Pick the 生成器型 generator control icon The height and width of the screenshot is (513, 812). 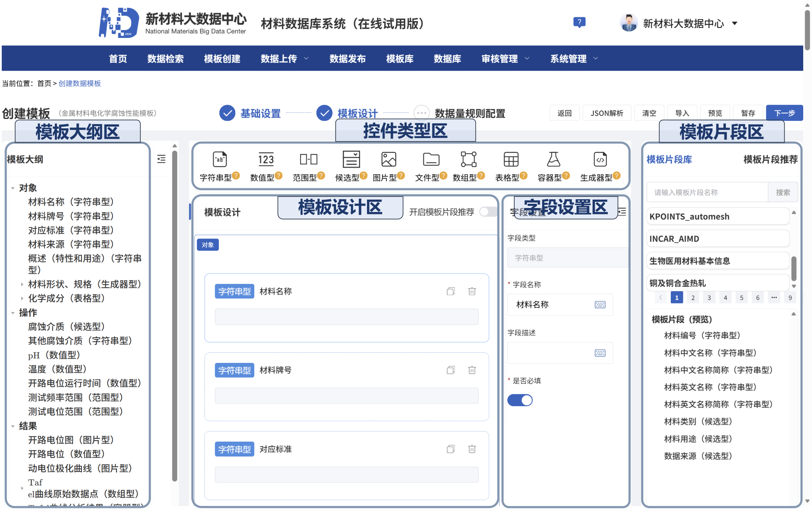[x=600, y=160]
